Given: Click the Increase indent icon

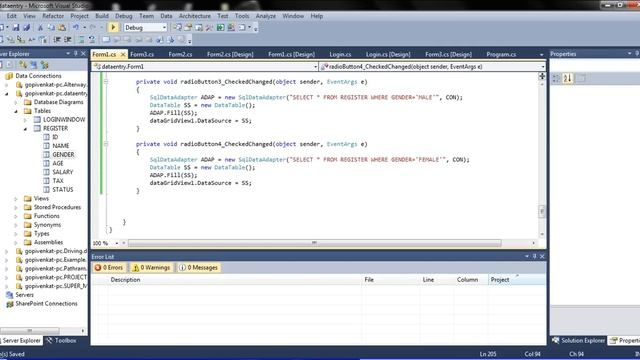Looking at the screenshot, I should 68,40.
